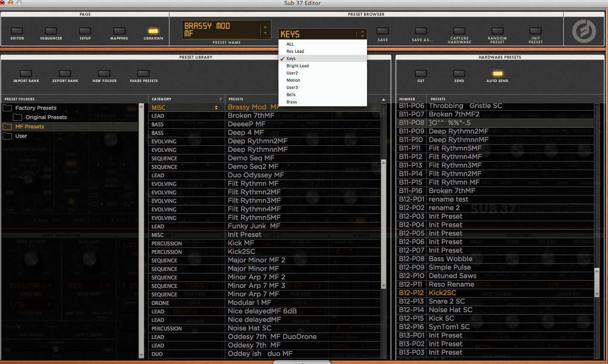
Task: Click Import Bank in Preset Library
Action: pyautogui.click(x=26, y=74)
